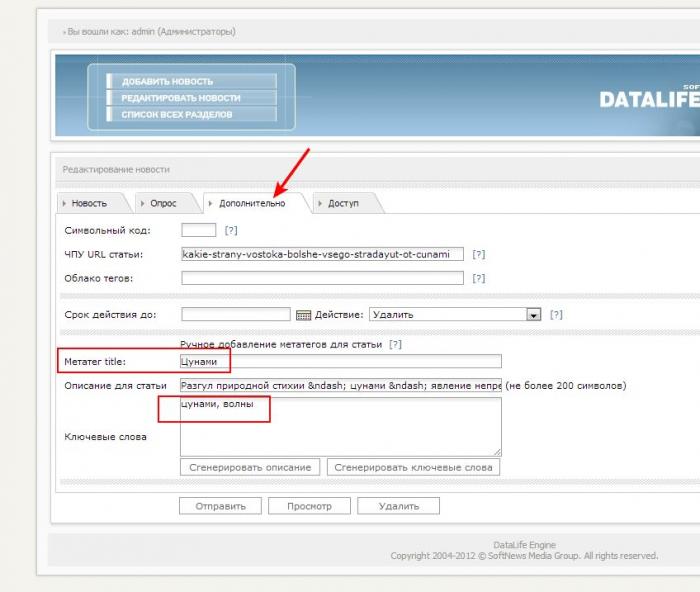Click the DataLife Engine footer text
Viewport: 700px width, 592px height.
click(525, 545)
